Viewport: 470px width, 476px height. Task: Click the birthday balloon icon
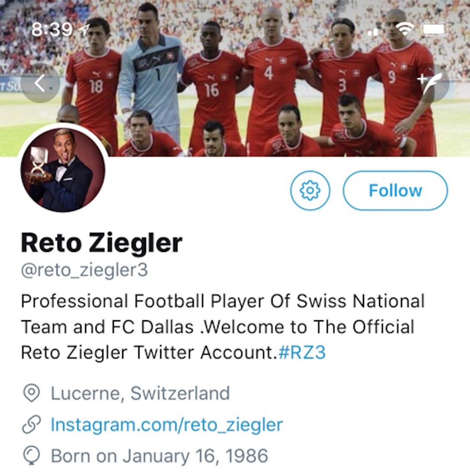click(32, 456)
